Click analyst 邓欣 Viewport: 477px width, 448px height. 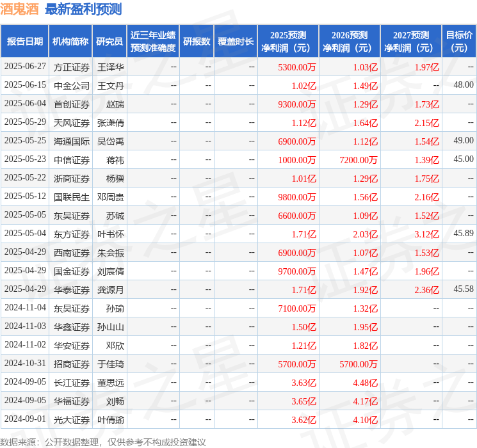coord(115,346)
